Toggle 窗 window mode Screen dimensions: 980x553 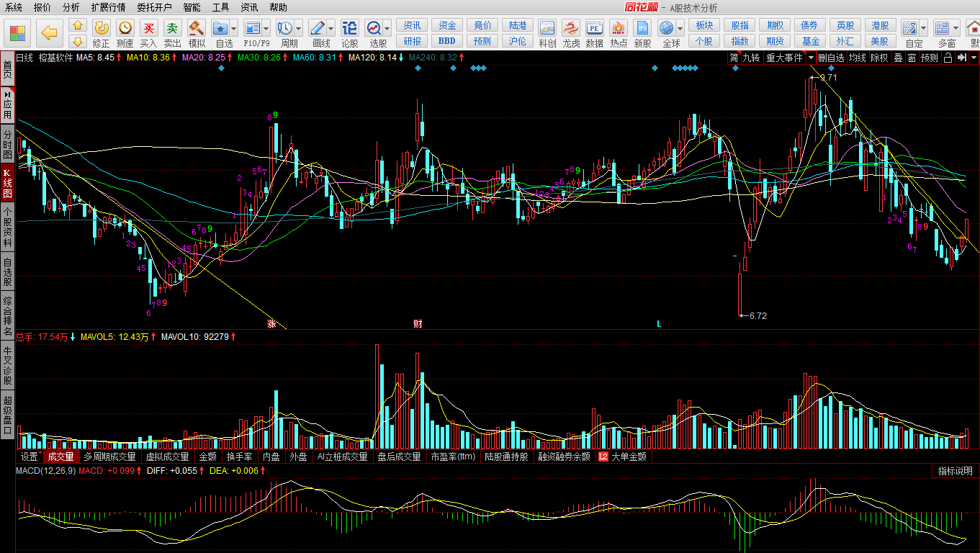[912, 58]
